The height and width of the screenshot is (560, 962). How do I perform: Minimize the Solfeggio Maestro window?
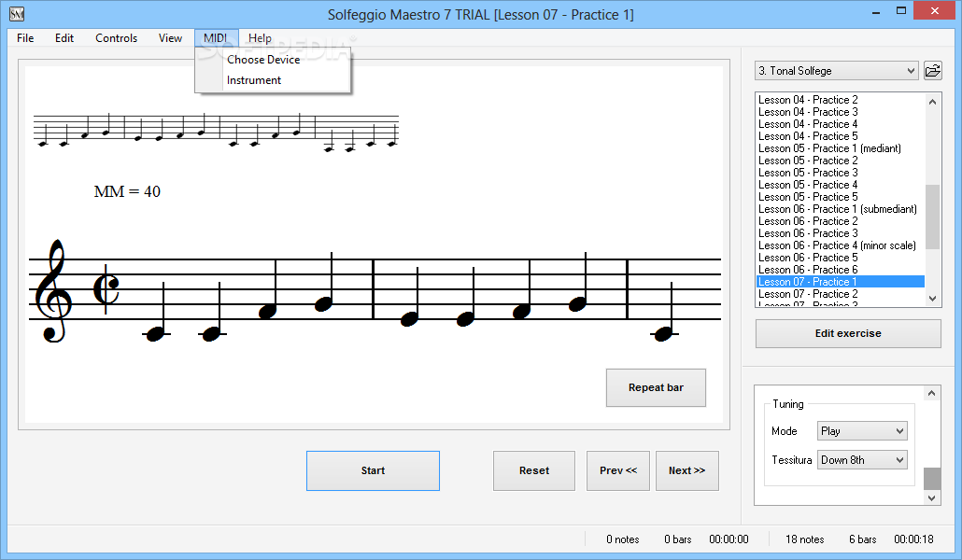click(x=876, y=11)
